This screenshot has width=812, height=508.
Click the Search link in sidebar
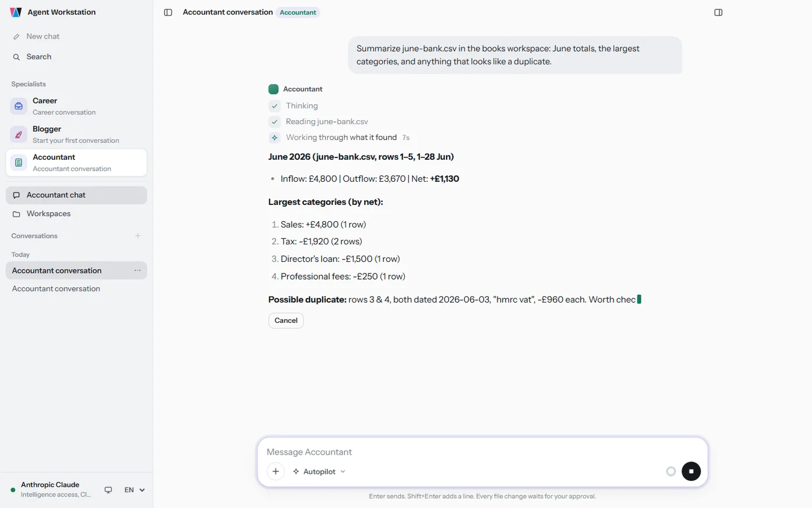pos(39,57)
